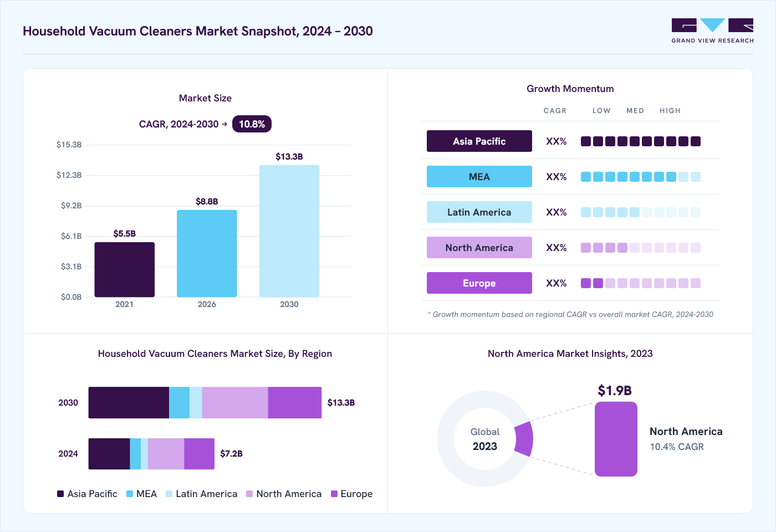776x532 pixels.
Task: Click the growth momentum footnote text
Action: [570, 314]
